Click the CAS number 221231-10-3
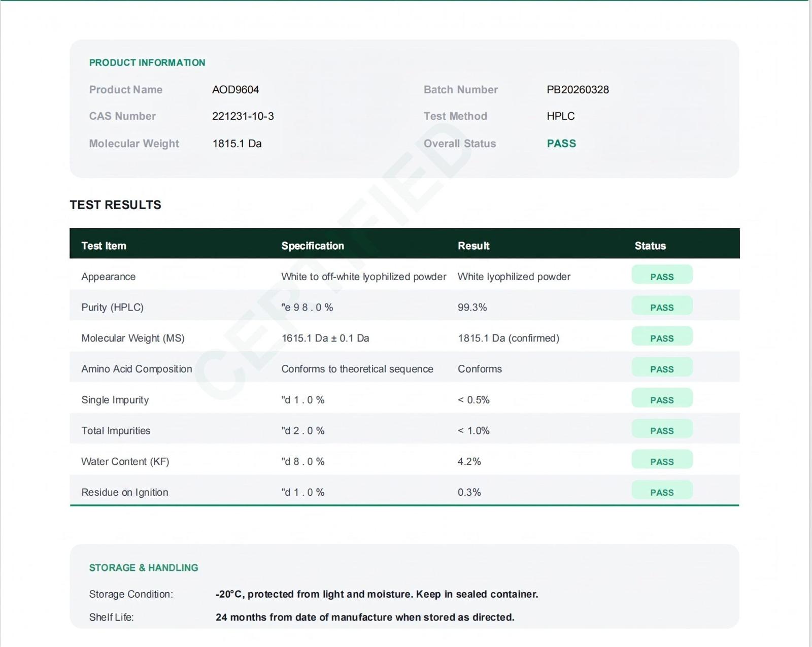The height and width of the screenshot is (647, 812). coord(243,116)
